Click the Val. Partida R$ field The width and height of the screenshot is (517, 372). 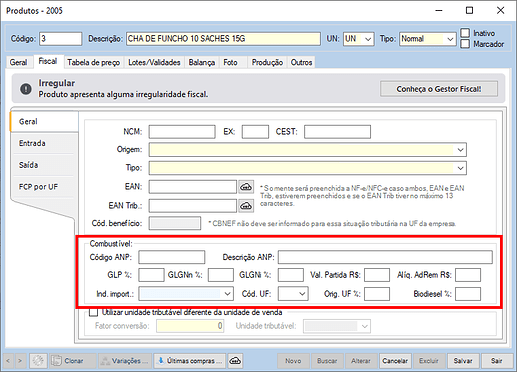[x=377, y=275]
